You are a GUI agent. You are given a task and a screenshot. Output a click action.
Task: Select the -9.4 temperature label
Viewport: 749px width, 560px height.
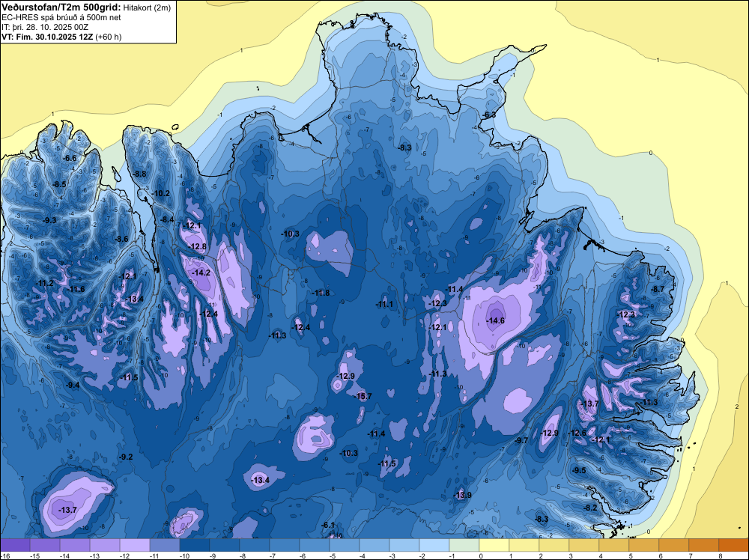click(x=73, y=385)
